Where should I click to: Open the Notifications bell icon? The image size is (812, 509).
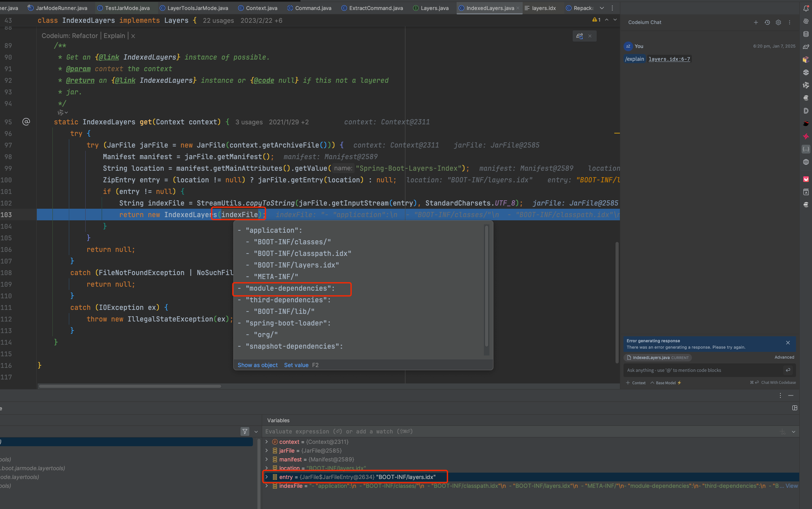pyautogui.click(x=806, y=8)
